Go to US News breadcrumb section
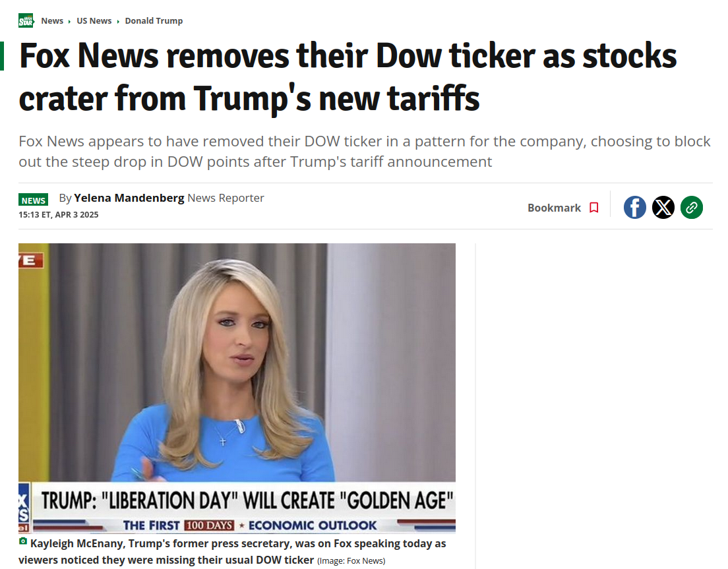Screen dimensions: 728x569 (x=94, y=21)
